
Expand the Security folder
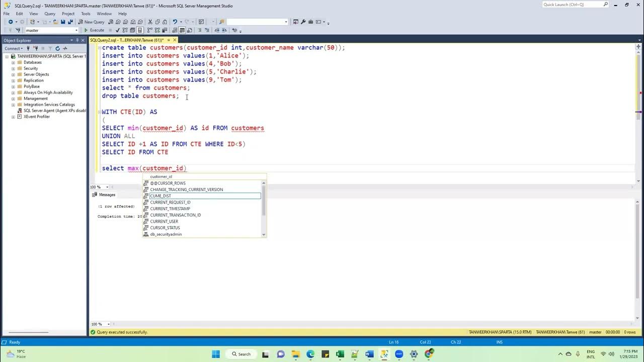[13, 68]
